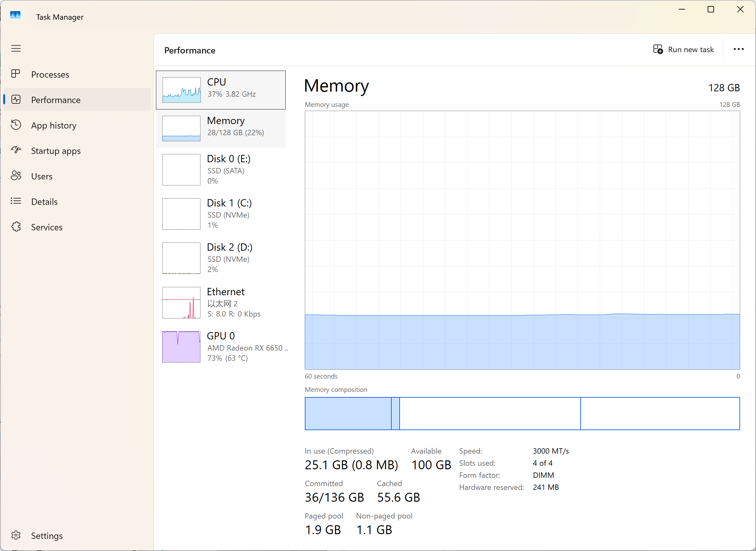Click the Services puzzle-gear icon
The width and height of the screenshot is (756, 551).
[16, 227]
